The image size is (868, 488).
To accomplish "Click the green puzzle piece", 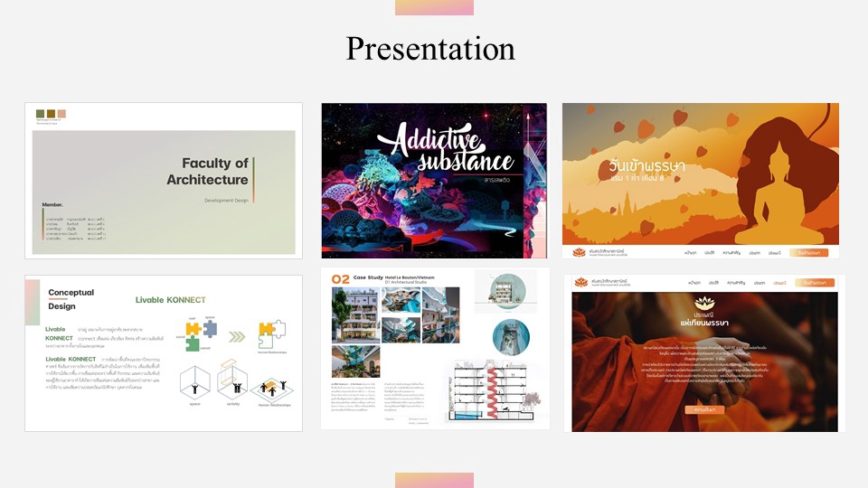I will tap(192, 343).
